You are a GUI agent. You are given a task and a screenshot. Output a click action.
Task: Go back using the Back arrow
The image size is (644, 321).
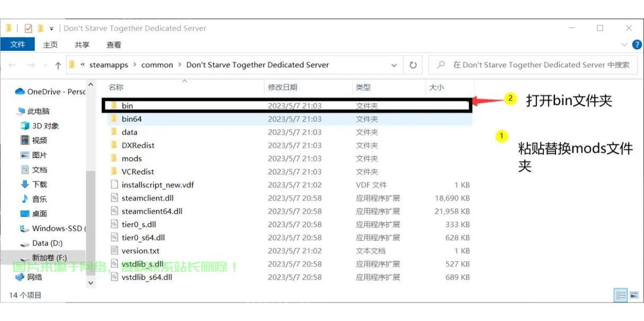pos(13,65)
